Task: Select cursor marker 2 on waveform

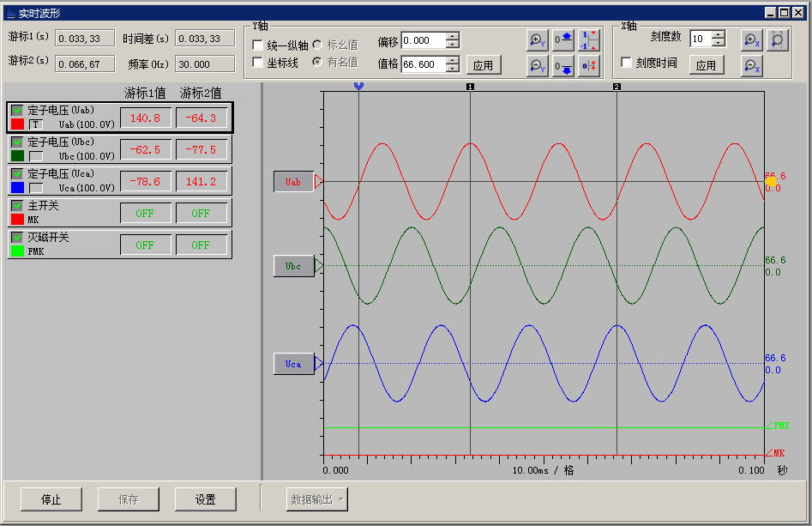Action: [x=617, y=87]
